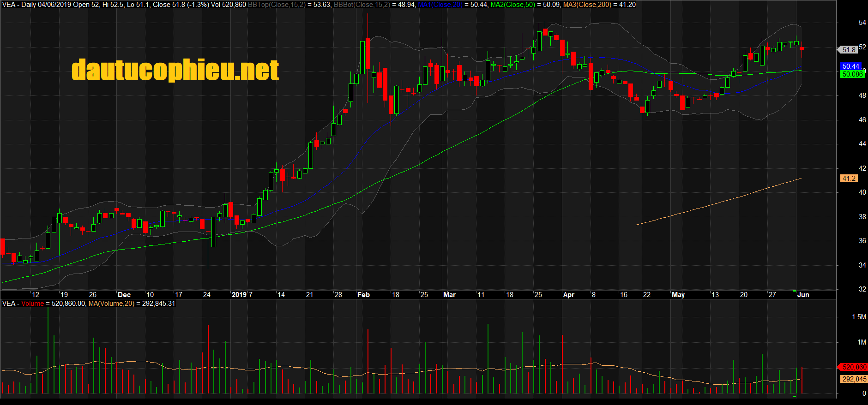Click the orange 41.2 MA3 price tag
The height and width of the screenshot is (405, 868).
pos(849,179)
